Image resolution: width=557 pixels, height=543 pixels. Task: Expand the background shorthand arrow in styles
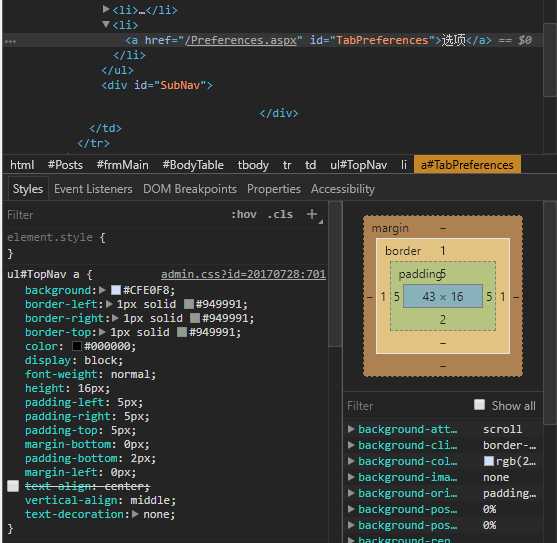103,290
